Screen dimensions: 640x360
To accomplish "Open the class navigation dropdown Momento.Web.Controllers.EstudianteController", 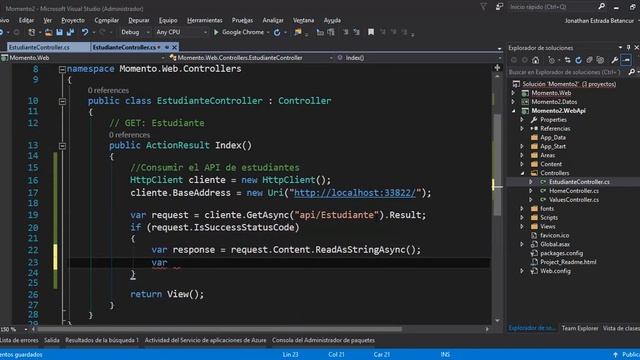I will tap(331, 58).
